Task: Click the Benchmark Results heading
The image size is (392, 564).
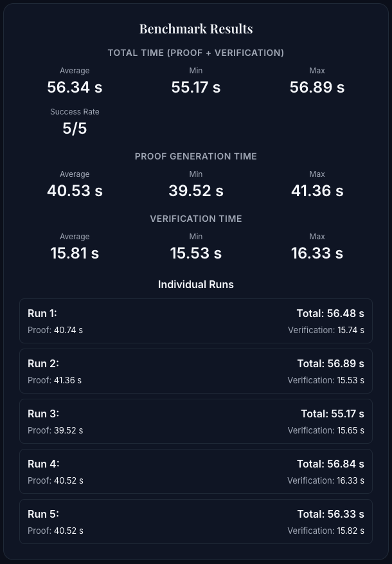Action: 196,29
